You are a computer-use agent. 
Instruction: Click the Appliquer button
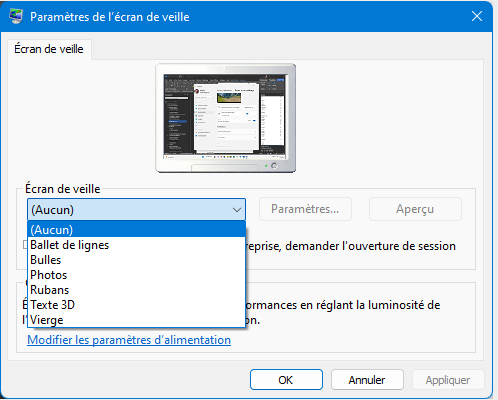click(448, 380)
